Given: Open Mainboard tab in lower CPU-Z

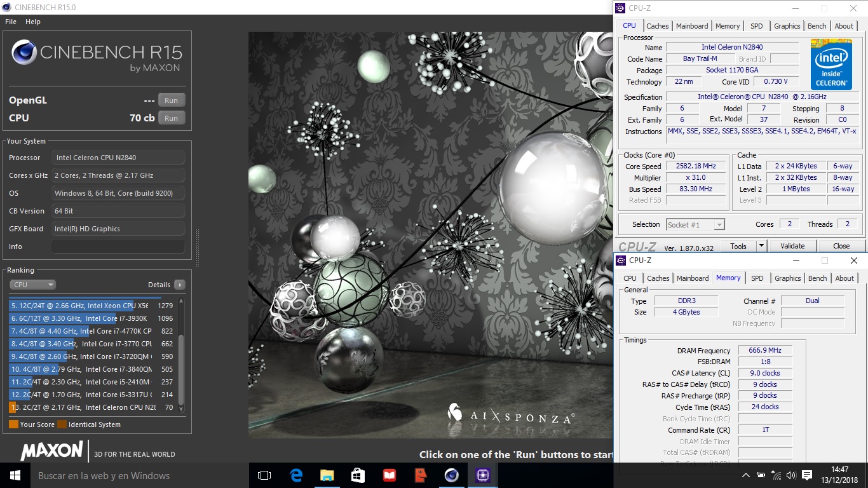Looking at the screenshot, I should [693, 278].
